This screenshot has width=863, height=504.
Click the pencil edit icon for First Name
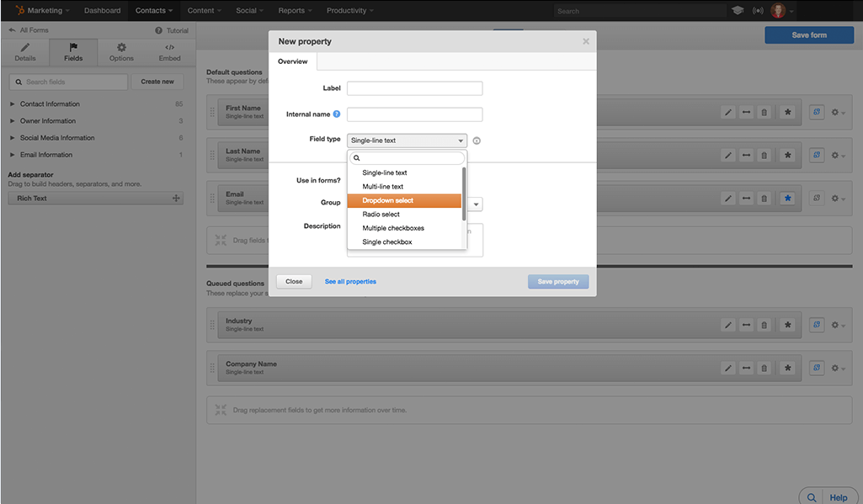728,111
